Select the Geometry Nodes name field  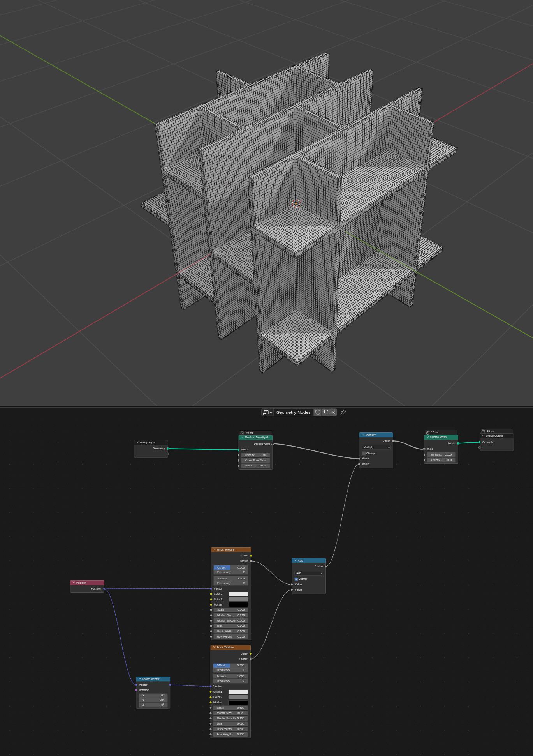294,412
